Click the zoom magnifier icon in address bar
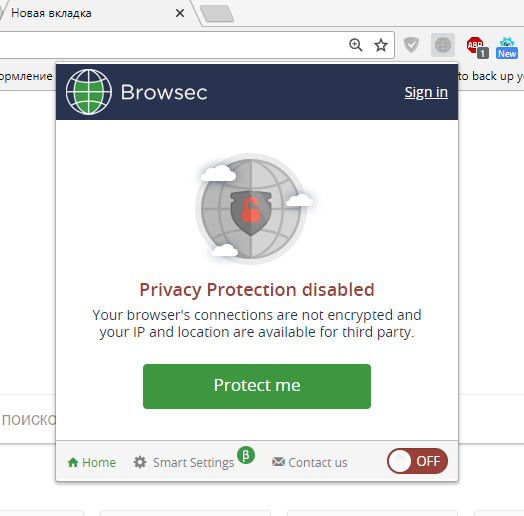Image resolution: width=524 pixels, height=516 pixels. pyautogui.click(x=356, y=45)
